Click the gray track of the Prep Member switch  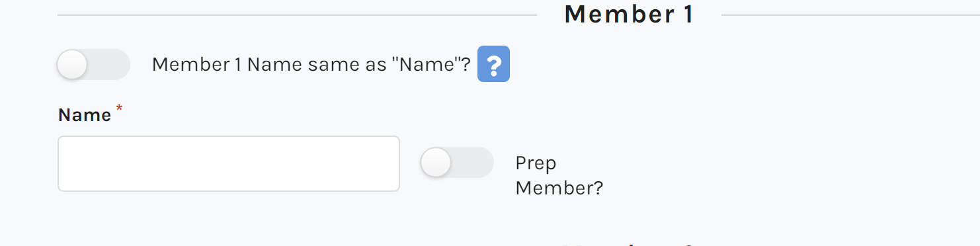pos(473,163)
